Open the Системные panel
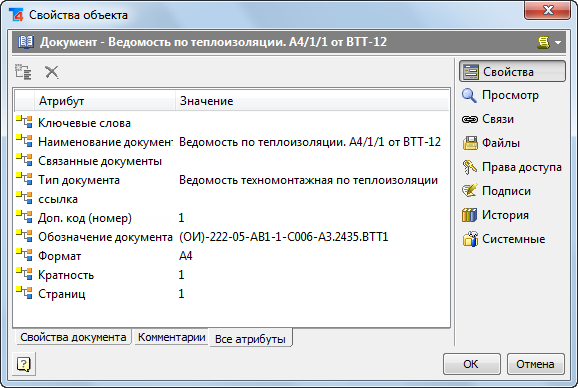The width and height of the screenshot is (578, 388). tap(504, 239)
